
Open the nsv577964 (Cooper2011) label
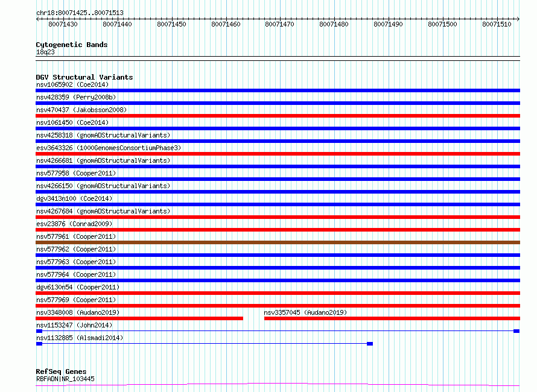(76, 274)
